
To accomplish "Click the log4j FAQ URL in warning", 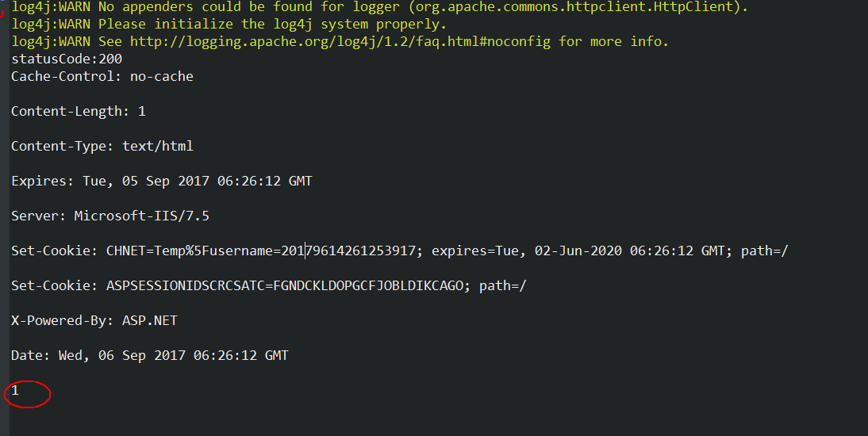I will click(x=340, y=41).
